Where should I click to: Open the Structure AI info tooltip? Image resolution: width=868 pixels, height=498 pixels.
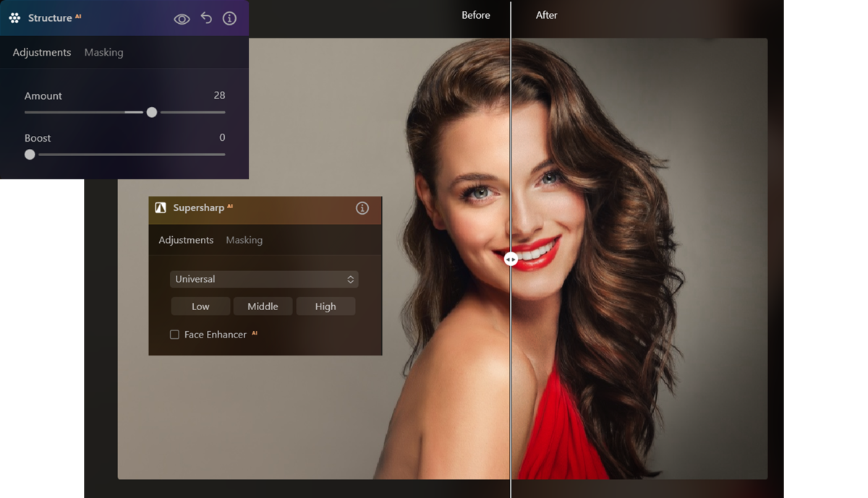[x=229, y=18]
